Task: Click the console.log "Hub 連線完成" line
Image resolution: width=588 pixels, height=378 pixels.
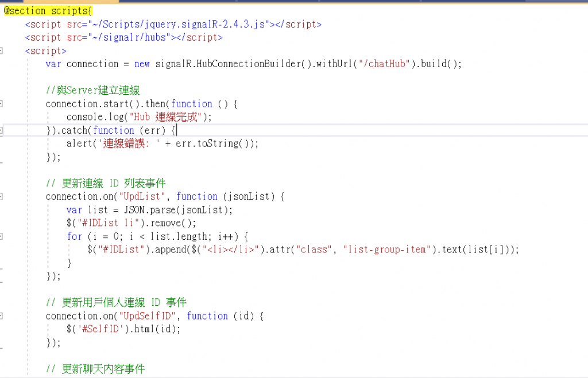Action: (x=139, y=117)
